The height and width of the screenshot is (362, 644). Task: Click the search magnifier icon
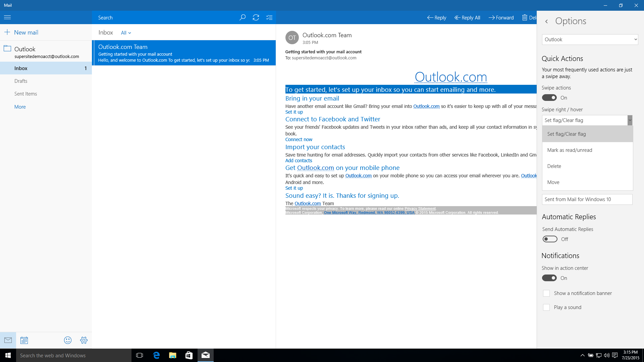(243, 17)
